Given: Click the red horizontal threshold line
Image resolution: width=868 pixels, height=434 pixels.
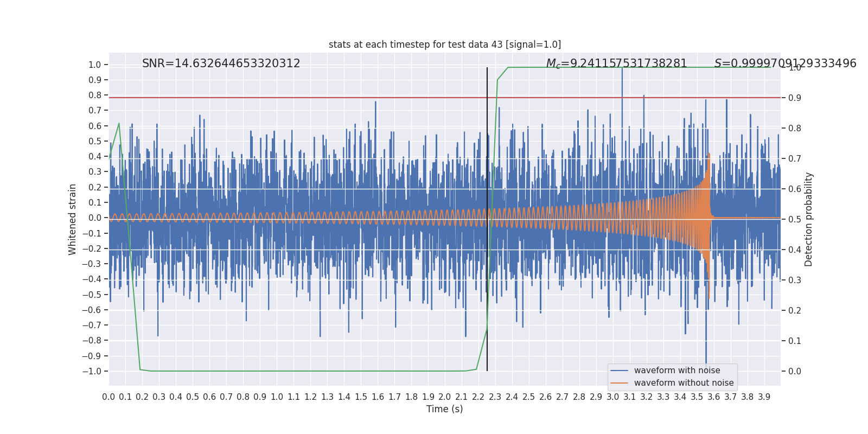Looking at the screenshot, I should pyautogui.click(x=445, y=98).
